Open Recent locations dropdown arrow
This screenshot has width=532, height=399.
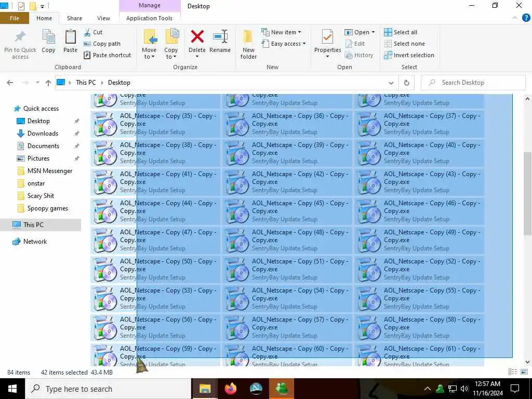click(x=37, y=83)
